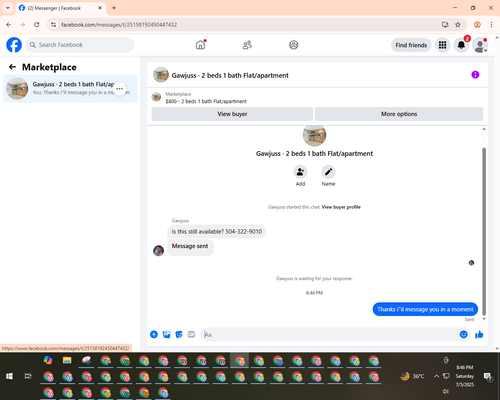Click the Name edit pencil icon
The width and height of the screenshot is (500, 400).
click(328, 172)
